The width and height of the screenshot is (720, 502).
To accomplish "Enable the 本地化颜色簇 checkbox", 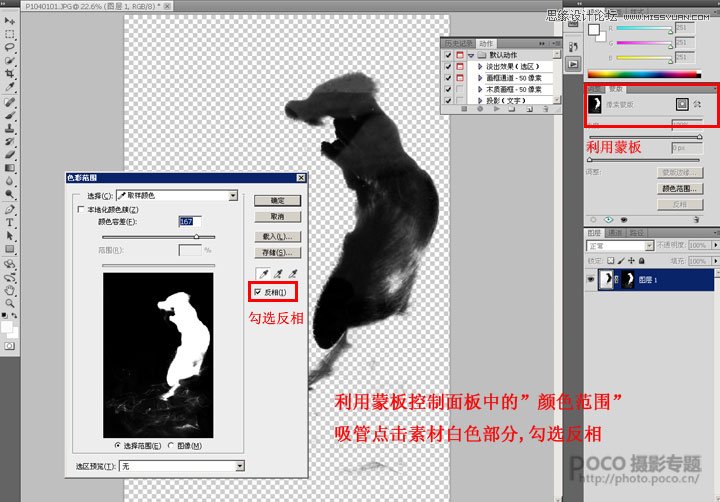I will (81, 211).
